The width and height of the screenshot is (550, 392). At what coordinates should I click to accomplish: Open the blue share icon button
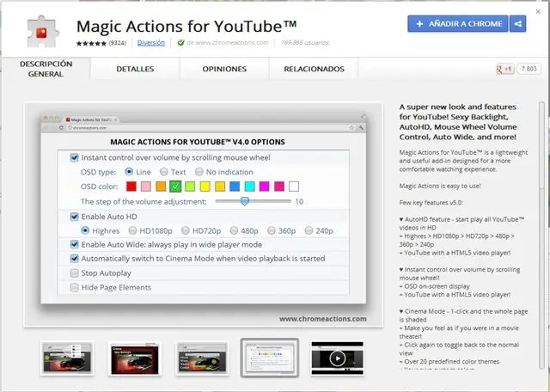tap(517, 24)
